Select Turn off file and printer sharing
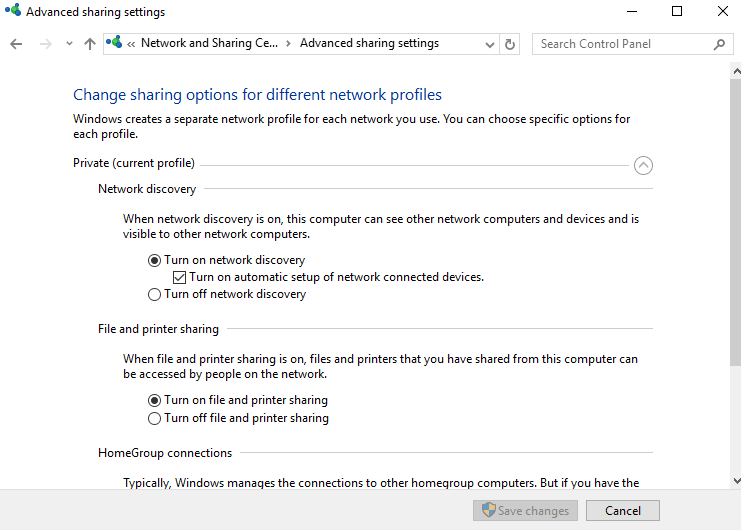Viewport: 741px width, 530px height. [x=154, y=418]
